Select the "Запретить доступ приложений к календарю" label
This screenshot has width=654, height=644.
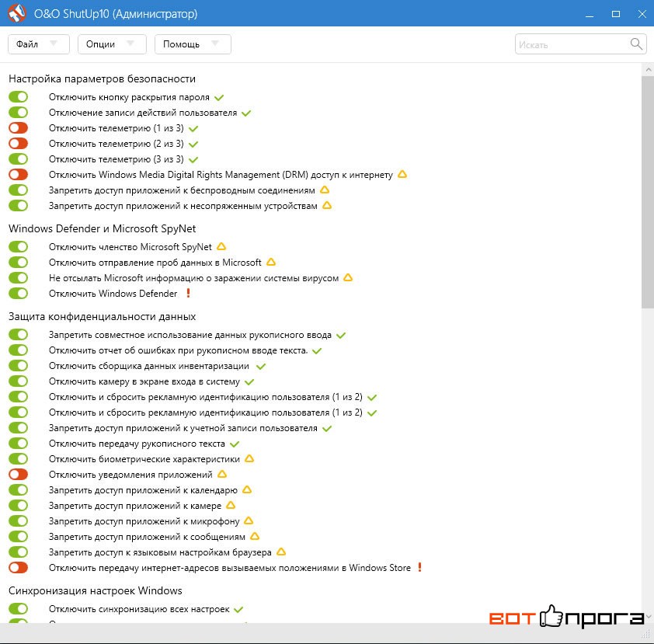(143, 490)
